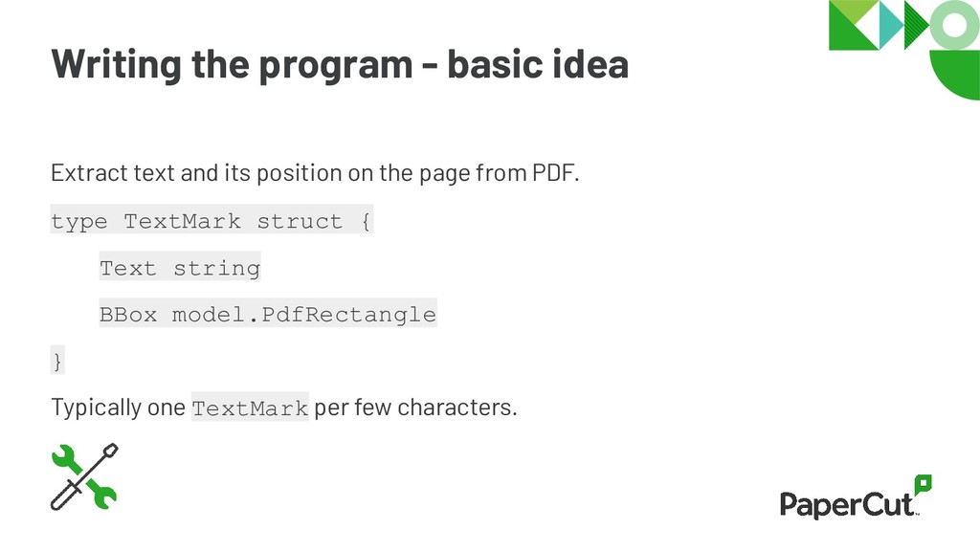Click the words 'basic idea' in title
The width and height of the screenshot is (980, 551).
[x=538, y=64]
